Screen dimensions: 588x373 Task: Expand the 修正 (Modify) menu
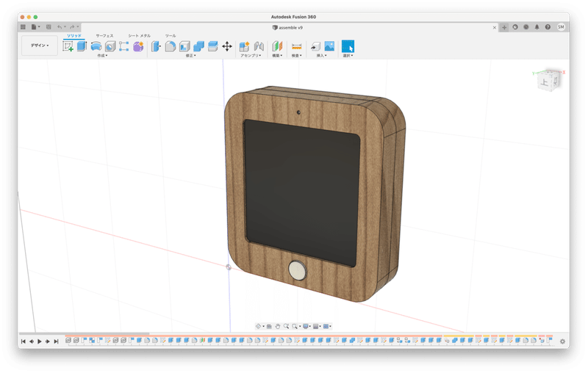(191, 55)
